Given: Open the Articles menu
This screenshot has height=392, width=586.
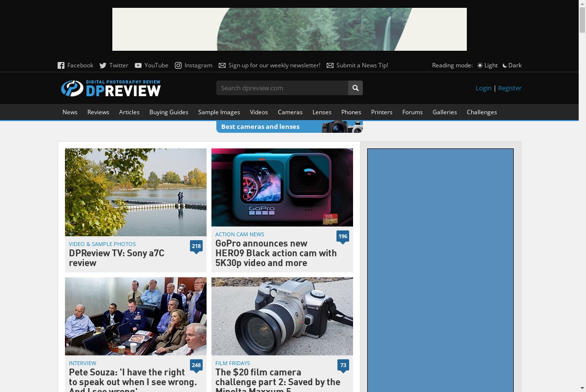Looking at the screenshot, I should [129, 112].
